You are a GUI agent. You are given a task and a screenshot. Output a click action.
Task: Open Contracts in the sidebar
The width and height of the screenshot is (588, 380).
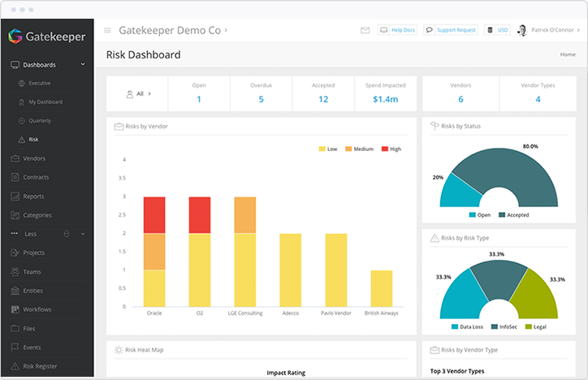pos(36,177)
